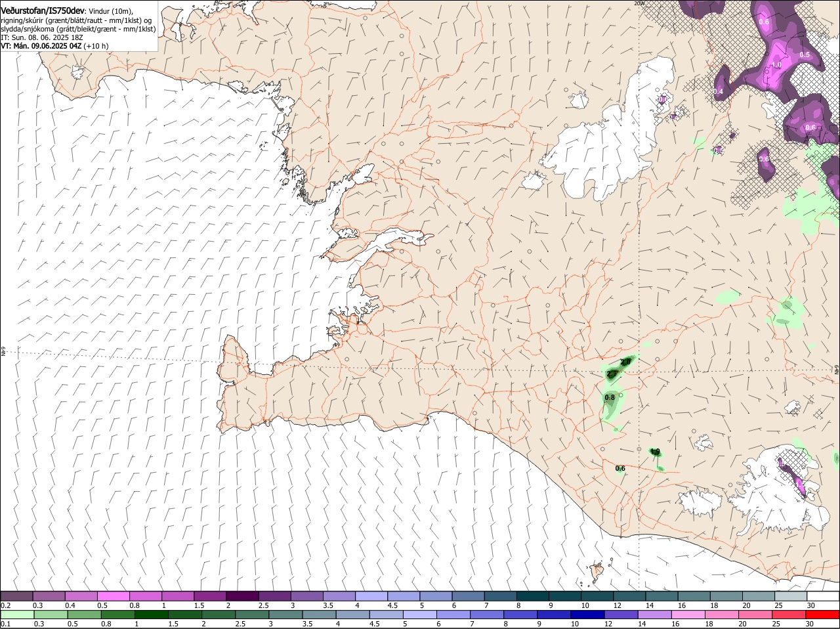Screen dimensions: 840x629
Task: Pick the lower-row pale green swatch between 0.1 and 0.3
Action: [x=16, y=615]
